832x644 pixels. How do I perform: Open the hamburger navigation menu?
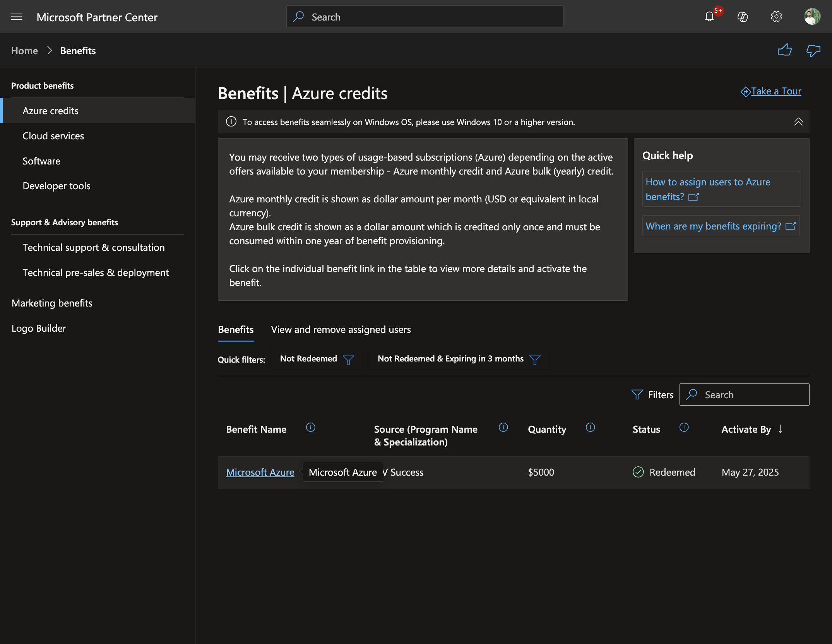pyautogui.click(x=17, y=17)
